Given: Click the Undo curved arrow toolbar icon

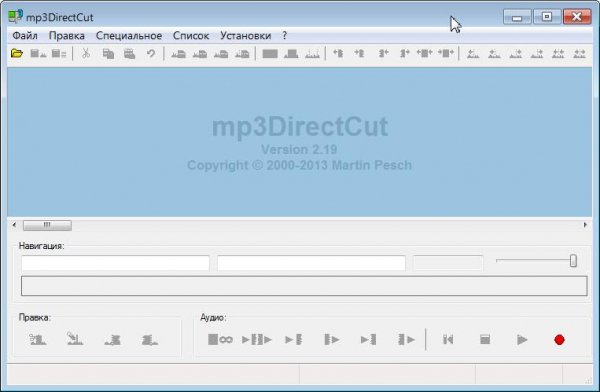Looking at the screenshot, I should click(x=151, y=54).
